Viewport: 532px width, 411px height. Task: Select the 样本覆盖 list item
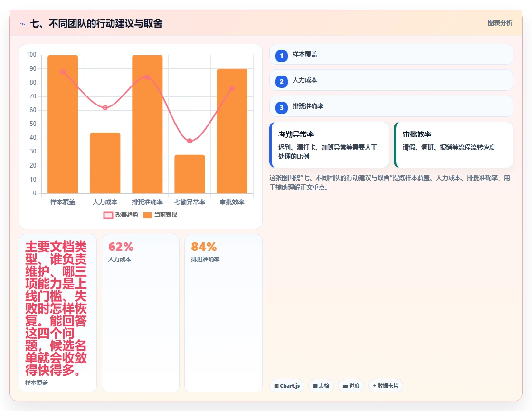[x=391, y=54]
